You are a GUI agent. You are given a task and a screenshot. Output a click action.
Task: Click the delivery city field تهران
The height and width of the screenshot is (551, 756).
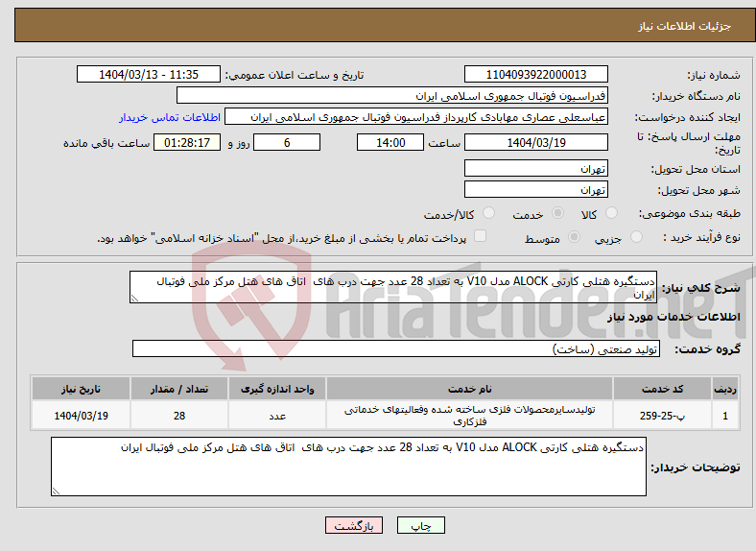coord(536,190)
